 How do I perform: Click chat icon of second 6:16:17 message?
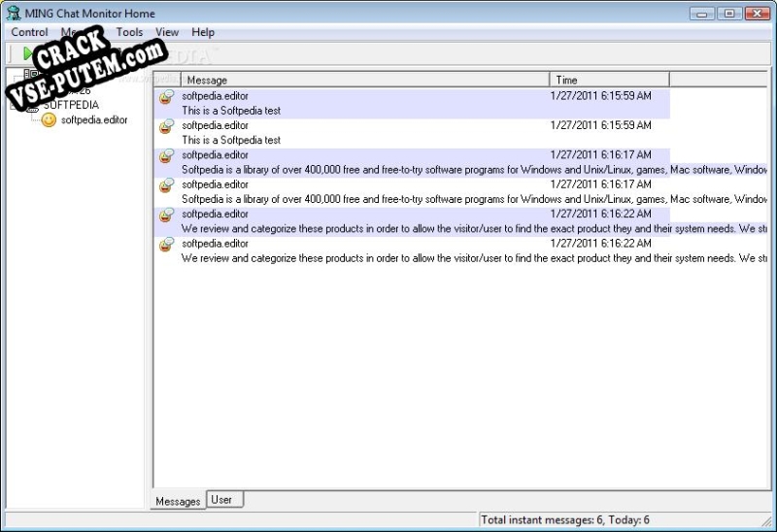point(166,185)
